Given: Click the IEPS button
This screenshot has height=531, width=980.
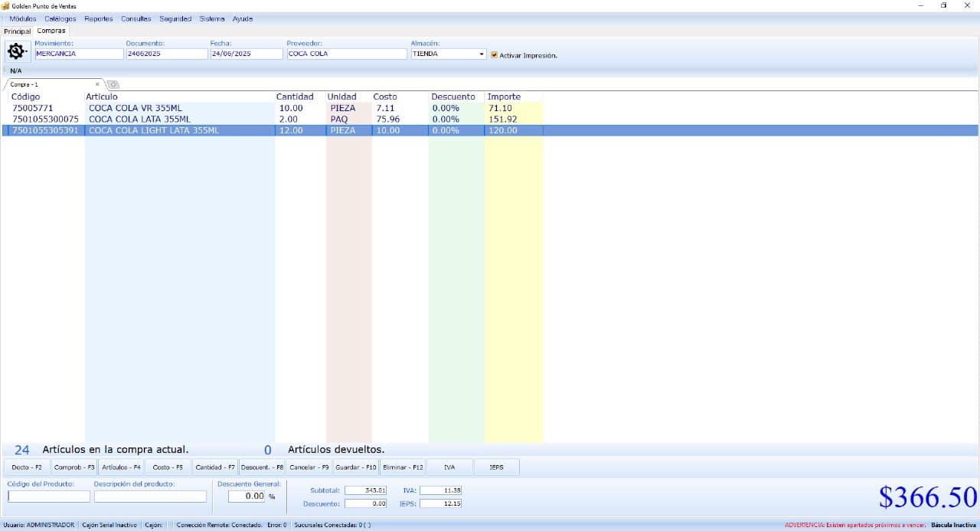Looking at the screenshot, I should coord(496,467).
